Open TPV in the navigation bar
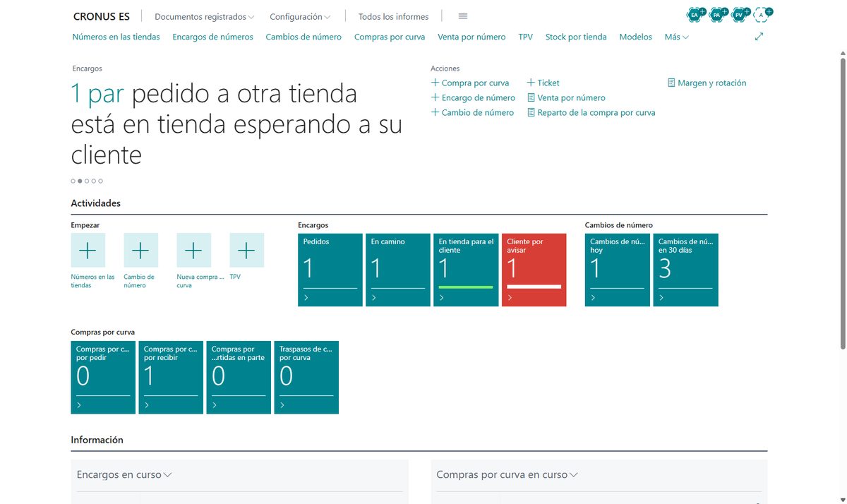 (x=525, y=37)
